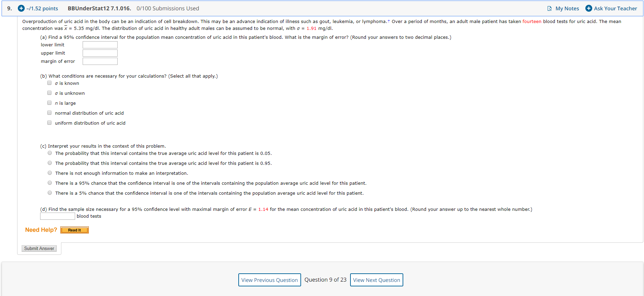Choose 'not enough information' radio option
The height and width of the screenshot is (296, 644).
click(50, 173)
